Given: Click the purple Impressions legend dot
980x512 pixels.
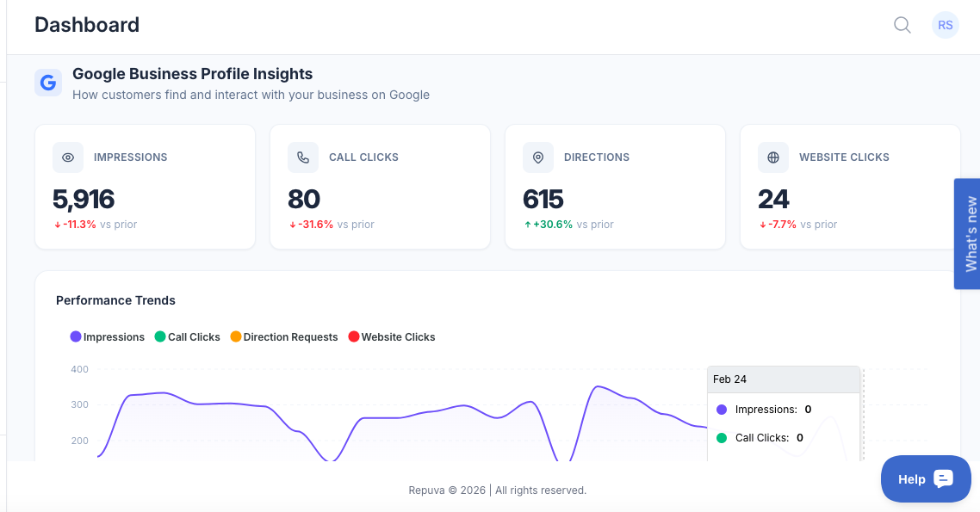Looking at the screenshot, I should point(76,337).
